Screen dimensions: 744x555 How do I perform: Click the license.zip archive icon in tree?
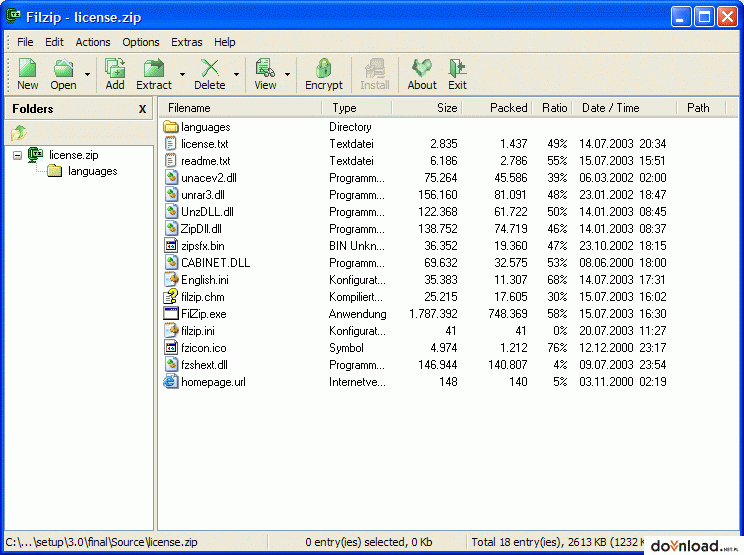(x=36, y=155)
